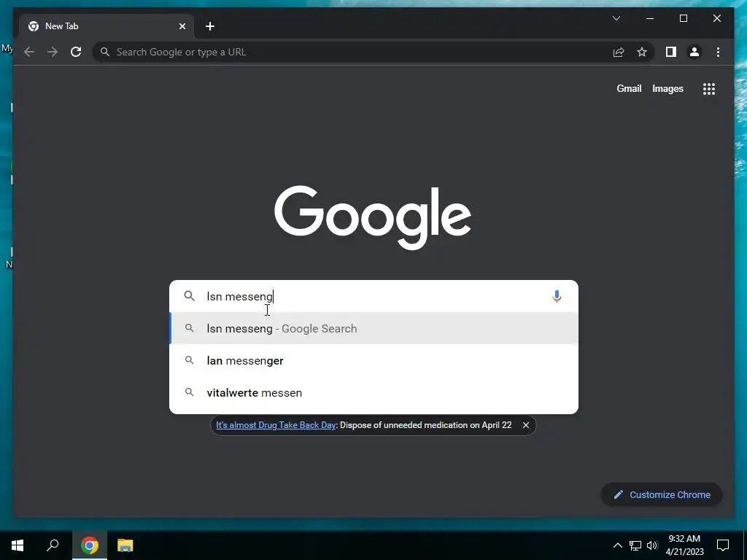Click the Google search text field

[x=373, y=296]
